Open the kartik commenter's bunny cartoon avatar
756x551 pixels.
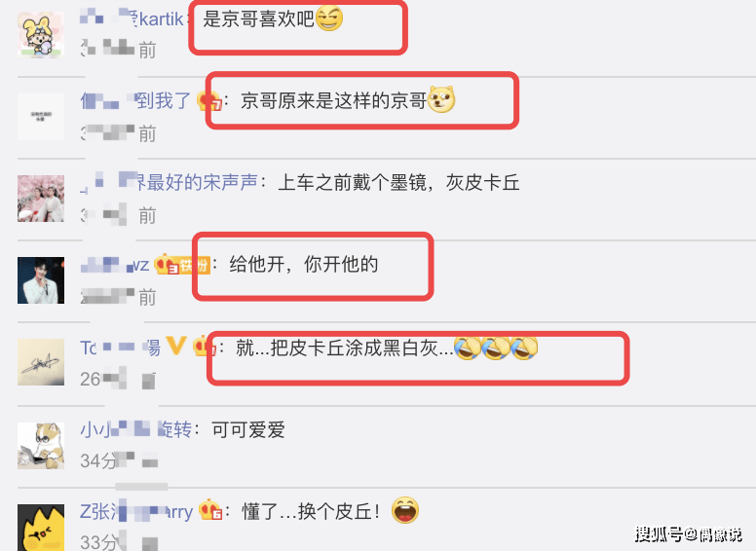tap(41, 35)
